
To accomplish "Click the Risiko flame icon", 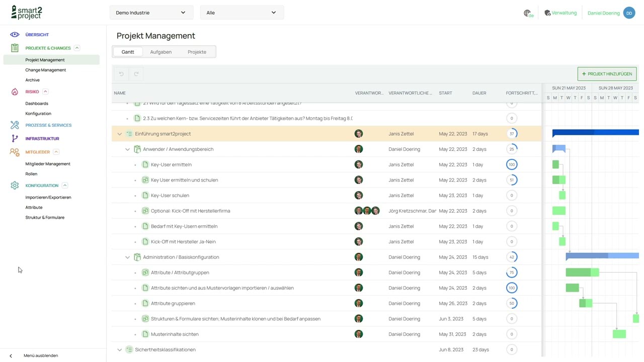I will tap(15, 92).
